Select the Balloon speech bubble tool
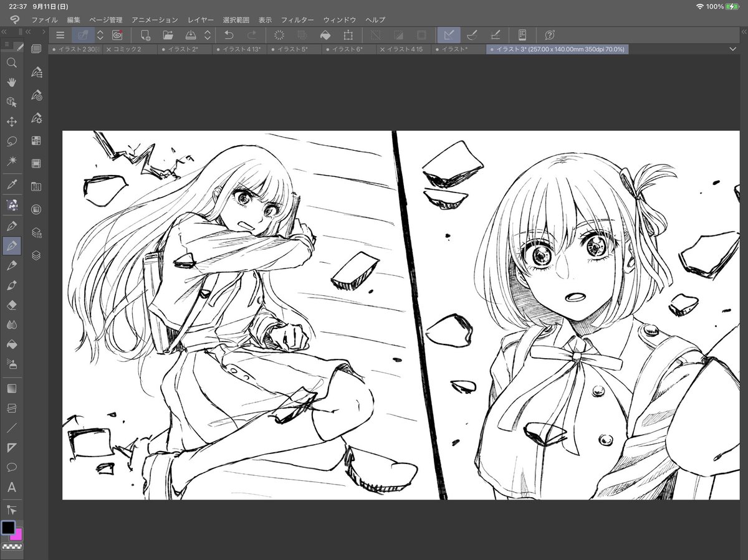Image resolution: width=748 pixels, height=560 pixels. click(x=11, y=467)
